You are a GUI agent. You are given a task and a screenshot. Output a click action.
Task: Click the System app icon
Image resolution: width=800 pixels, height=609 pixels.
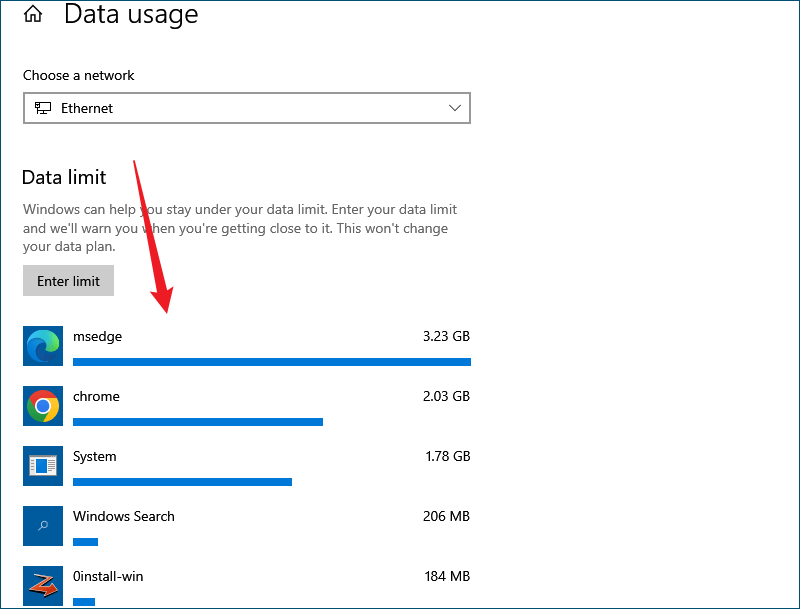coord(43,466)
